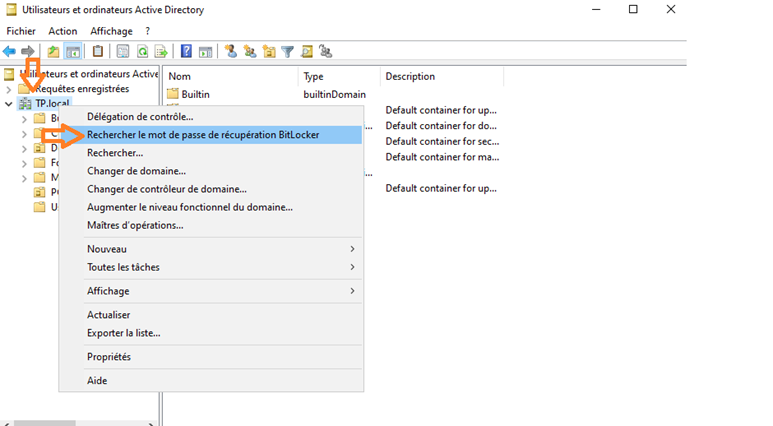Viewport: 773px width, 426px height.
Task: Click 'Default container for sec...' description
Action: tap(442, 142)
